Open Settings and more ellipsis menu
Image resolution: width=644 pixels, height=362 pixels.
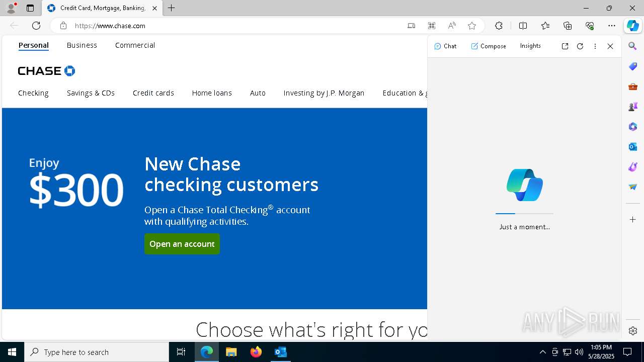[612, 26]
